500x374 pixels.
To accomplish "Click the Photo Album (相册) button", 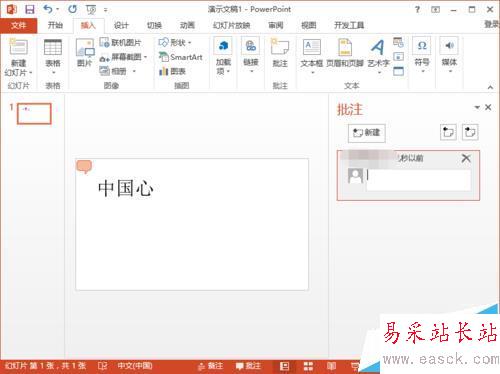I will coord(114,71).
